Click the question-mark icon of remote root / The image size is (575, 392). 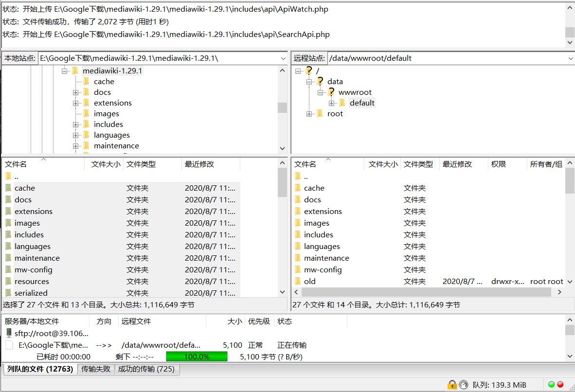[x=309, y=71]
